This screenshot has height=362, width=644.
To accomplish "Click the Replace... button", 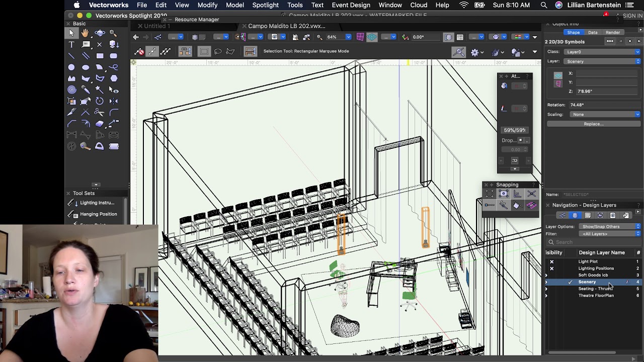I will [593, 124].
